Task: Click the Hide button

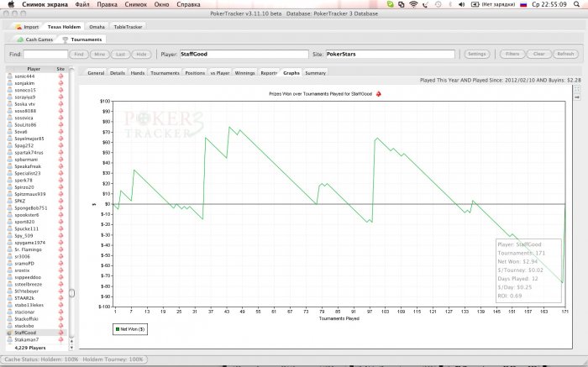Action: click(x=141, y=54)
